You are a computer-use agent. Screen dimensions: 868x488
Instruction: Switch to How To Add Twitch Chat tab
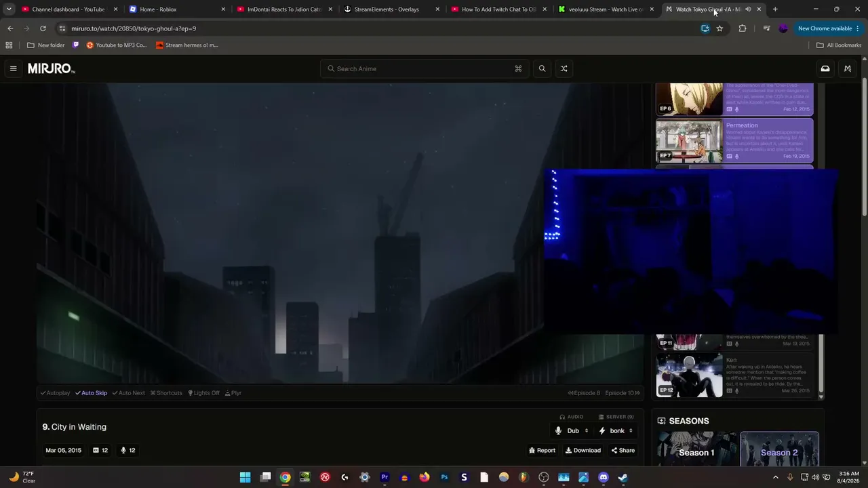[499, 9]
